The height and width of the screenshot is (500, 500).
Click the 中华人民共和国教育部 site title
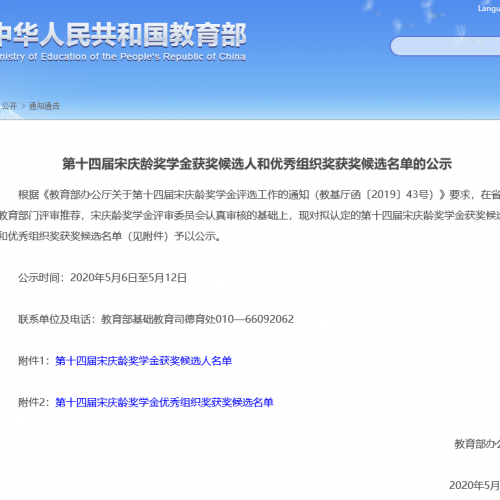pyautogui.click(x=123, y=35)
